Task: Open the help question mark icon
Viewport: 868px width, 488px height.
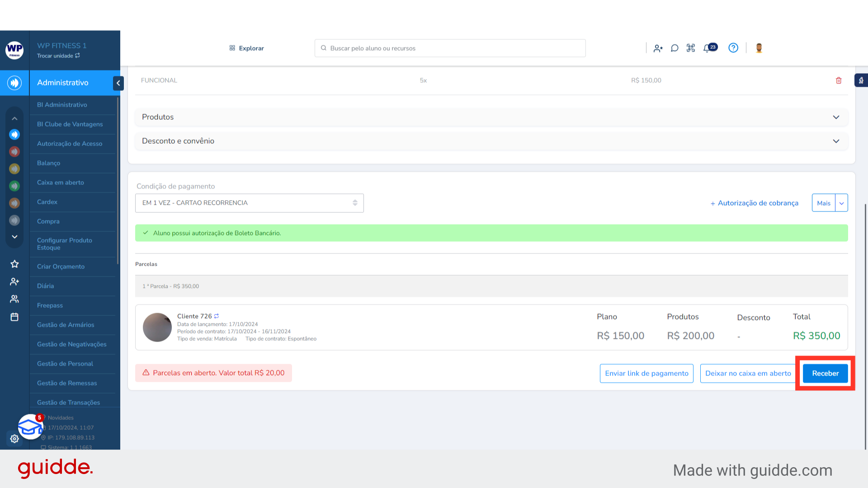Action: 733,48
